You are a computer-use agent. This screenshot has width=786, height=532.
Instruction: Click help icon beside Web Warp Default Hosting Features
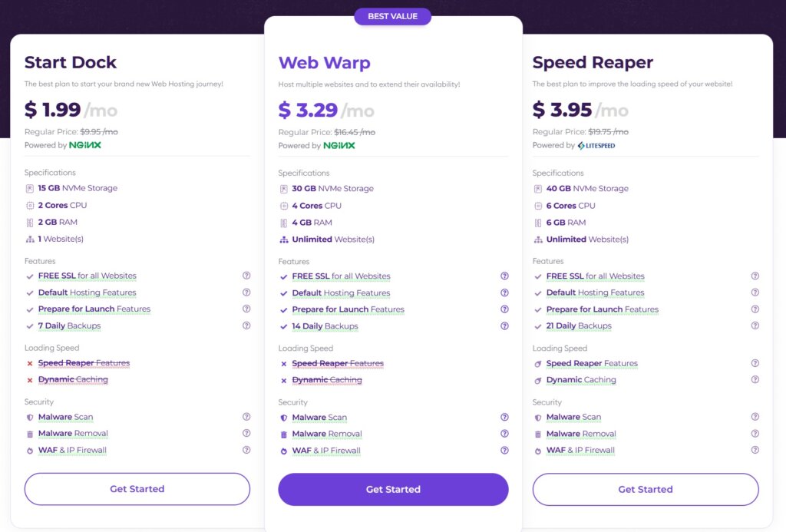(x=504, y=292)
